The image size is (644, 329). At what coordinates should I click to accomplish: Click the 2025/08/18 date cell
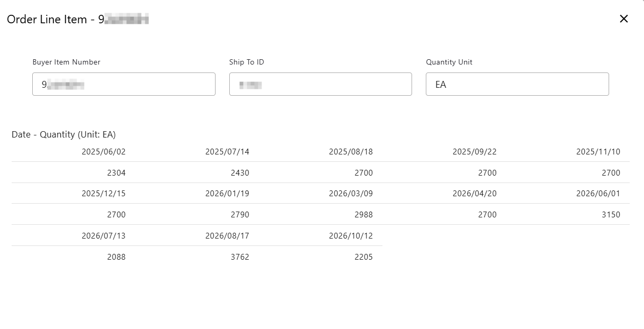351,152
